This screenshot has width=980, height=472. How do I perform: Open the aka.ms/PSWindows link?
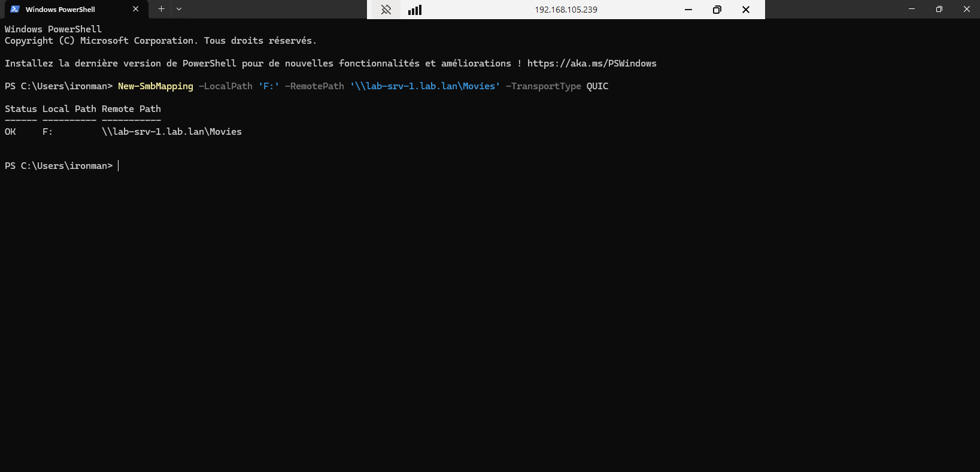coord(591,63)
